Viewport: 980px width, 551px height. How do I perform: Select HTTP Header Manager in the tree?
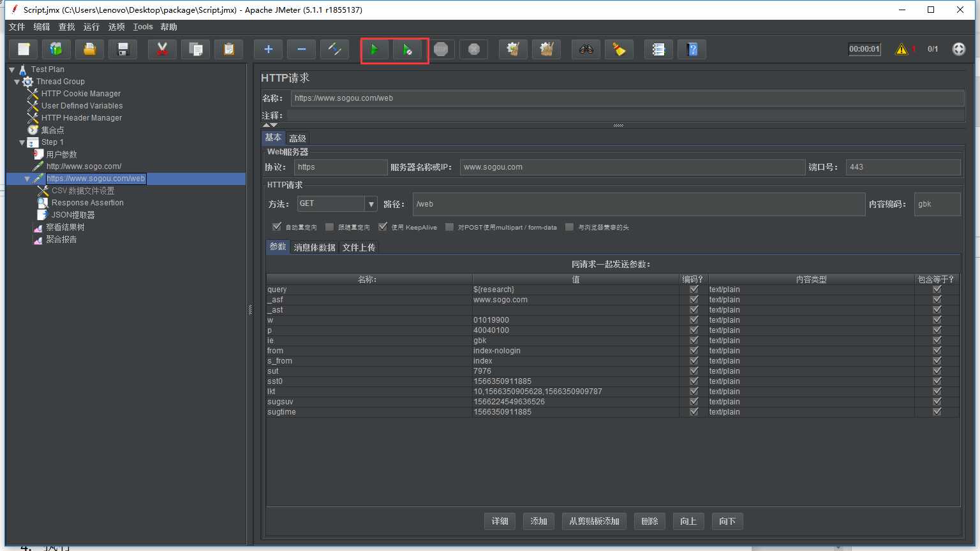pos(82,118)
